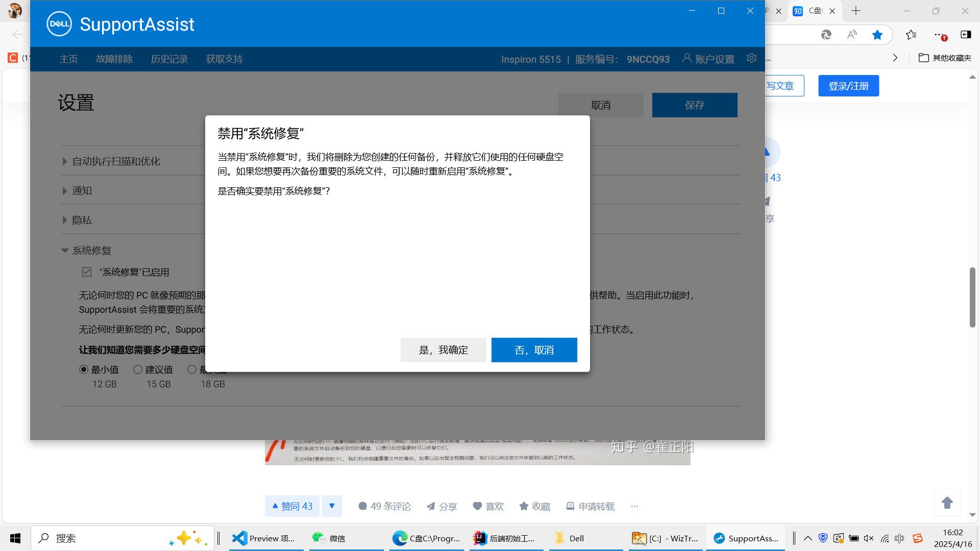Confirm with 是，我确定 button

(443, 350)
